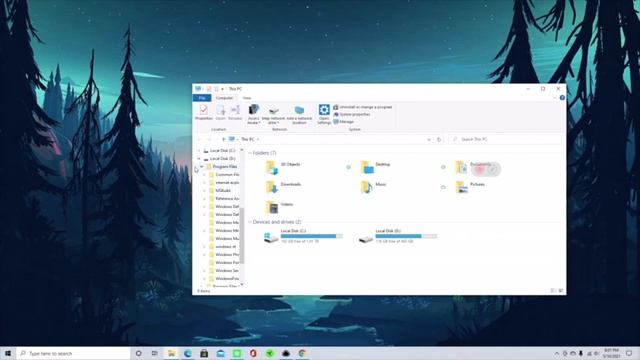Viewport: 640px width, 360px height.
Task: Click the This PC address breadcrumb
Action: coord(248,139)
